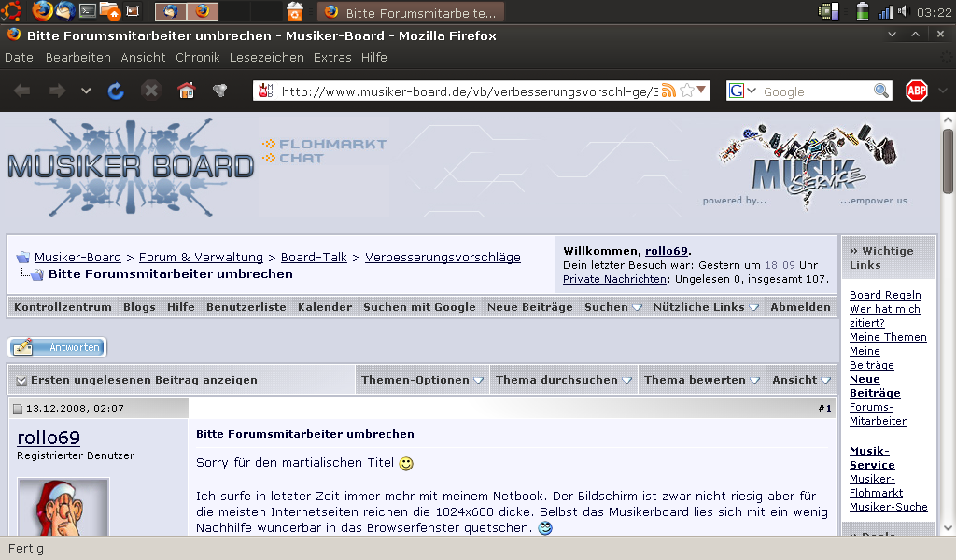Image resolution: width=956 pixels, height=560 pixels.
Task: Click the search magnifier icon
Action: (x=881, y=91)
